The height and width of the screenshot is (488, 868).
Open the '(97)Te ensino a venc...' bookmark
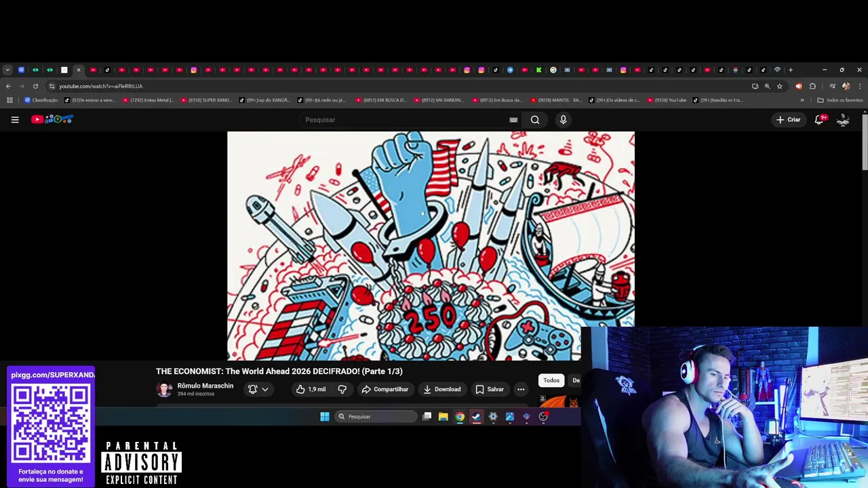click(90, 100)
